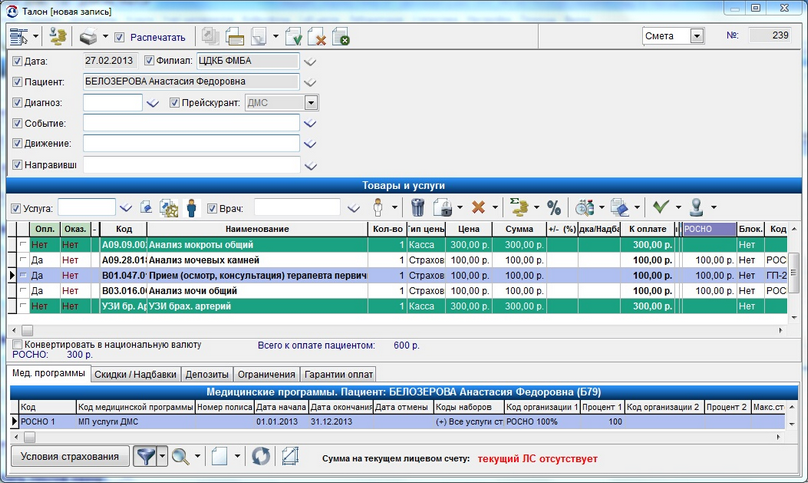The height and width of the screenshot is (483, 808).
Task: Click the lookup checkmark next to Филиал field
Action: point(310,62)
